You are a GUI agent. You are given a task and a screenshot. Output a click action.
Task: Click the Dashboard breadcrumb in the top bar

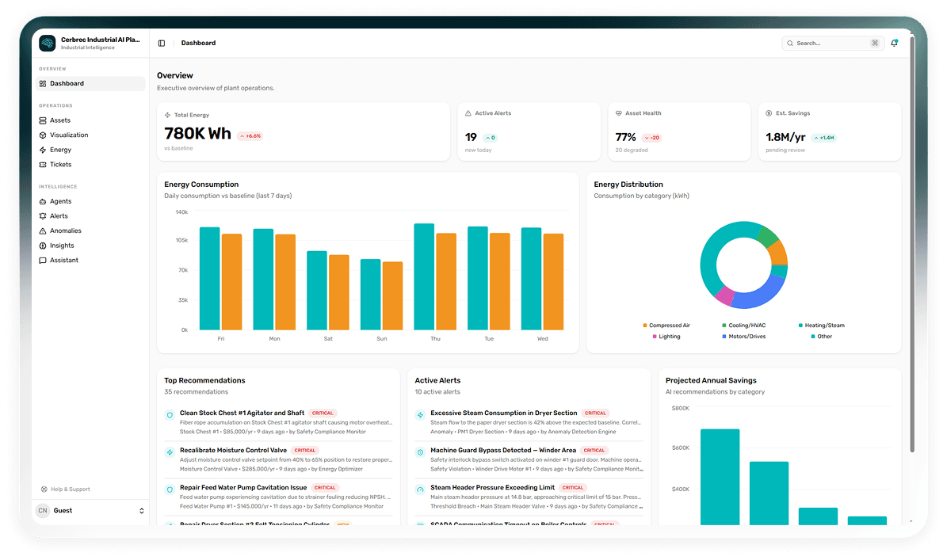[x=198, y=43]
